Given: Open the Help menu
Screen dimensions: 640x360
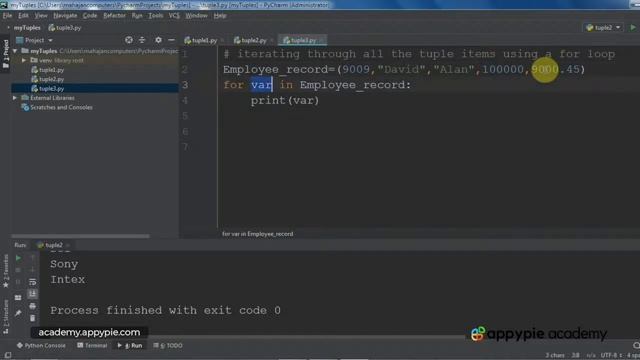Looking at the screenshot, I should pyautogui.click(x=220, y=16).
